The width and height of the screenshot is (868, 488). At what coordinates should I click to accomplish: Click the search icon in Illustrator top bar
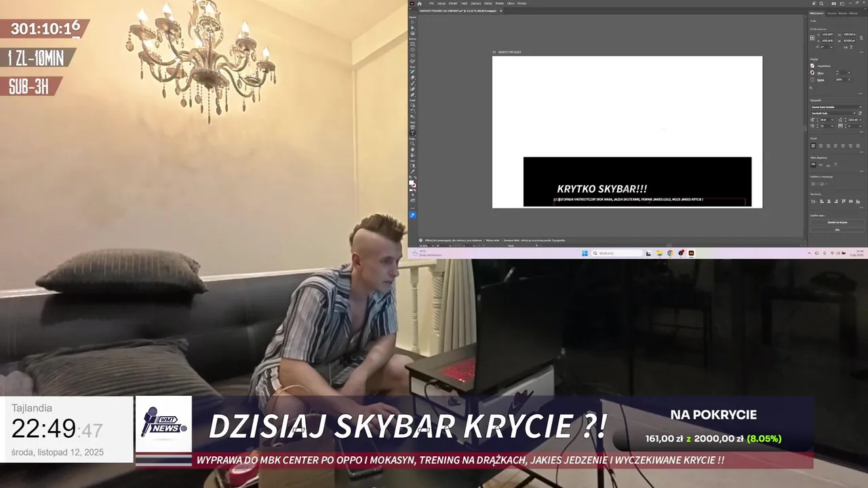click(x=821, y=3)
